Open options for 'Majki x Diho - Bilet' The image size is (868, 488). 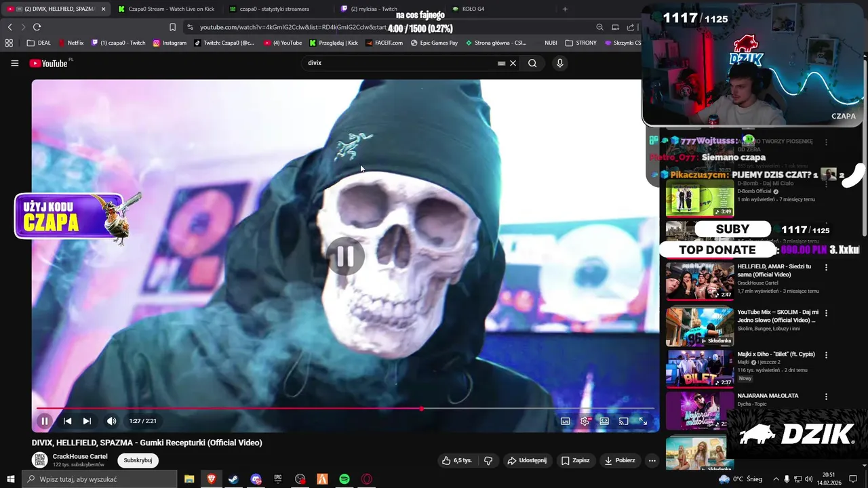click(x=826, y=354)
